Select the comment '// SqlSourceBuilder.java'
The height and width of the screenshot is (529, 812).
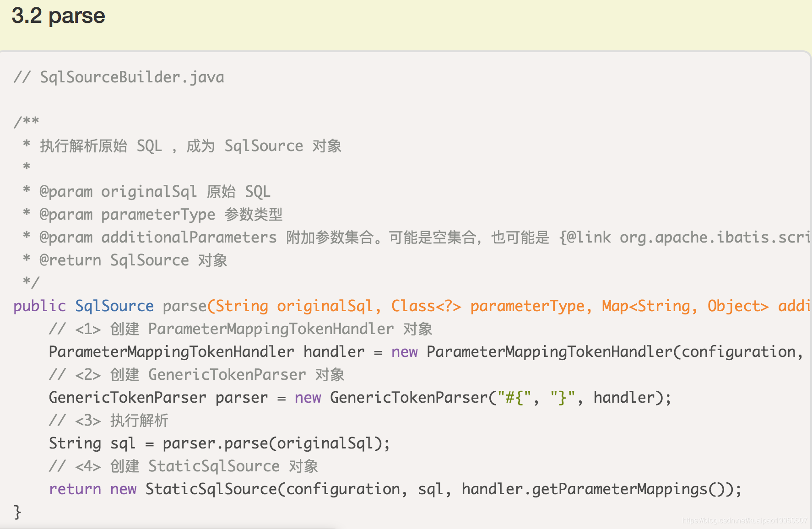pyautogui.click(x=118, y=77)
